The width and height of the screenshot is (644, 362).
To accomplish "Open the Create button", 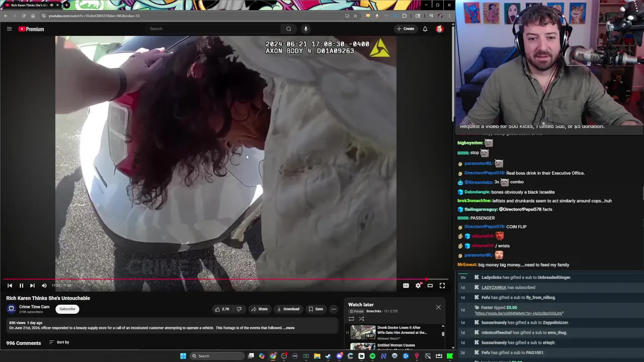I will click(x=406, y=29).
